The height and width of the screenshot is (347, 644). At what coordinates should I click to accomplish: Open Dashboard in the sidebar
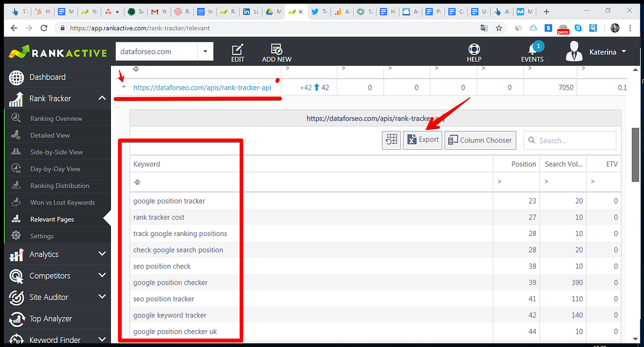[58, 77]
